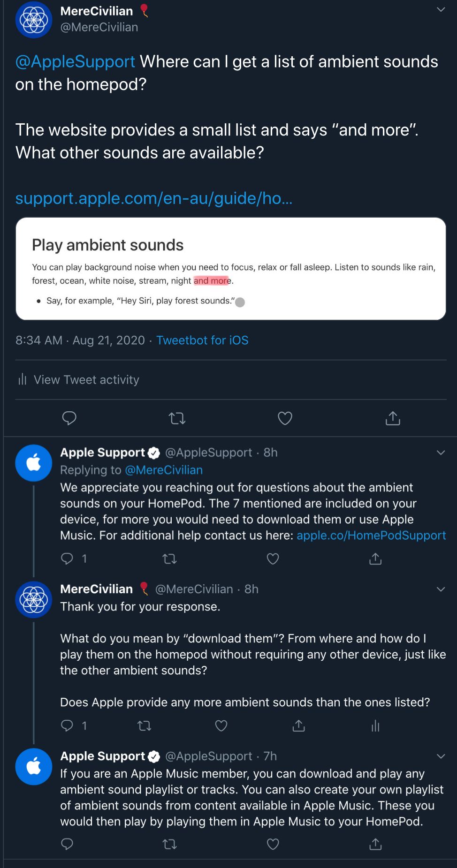Share Apple Support's last reply

[375, 845]
